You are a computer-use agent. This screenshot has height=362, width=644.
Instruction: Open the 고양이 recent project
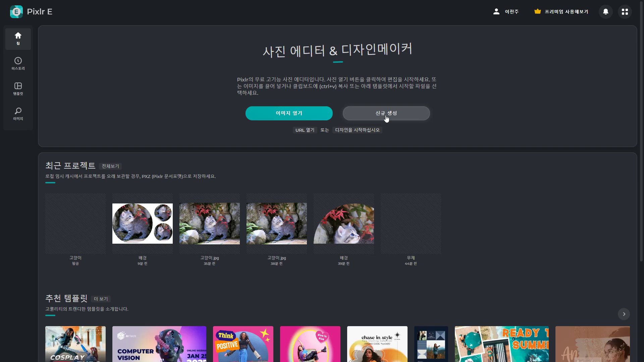tap(75, 223)
